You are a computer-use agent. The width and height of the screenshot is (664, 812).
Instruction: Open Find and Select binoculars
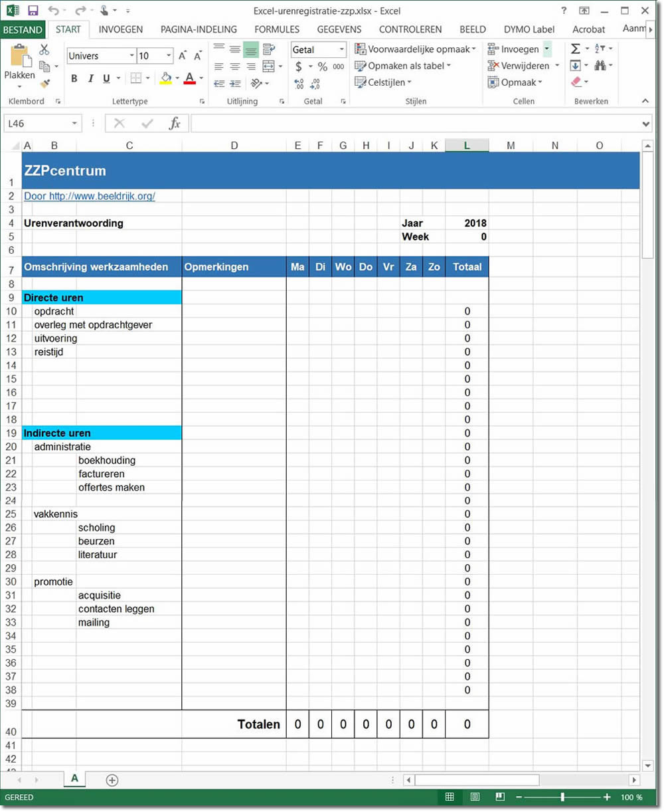click(x=600, y=66)
